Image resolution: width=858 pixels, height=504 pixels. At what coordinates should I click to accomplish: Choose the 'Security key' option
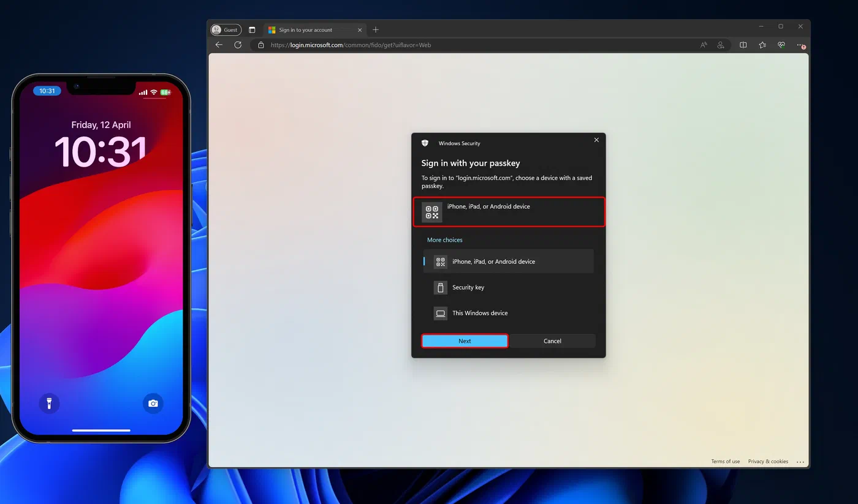coord(509,287)
